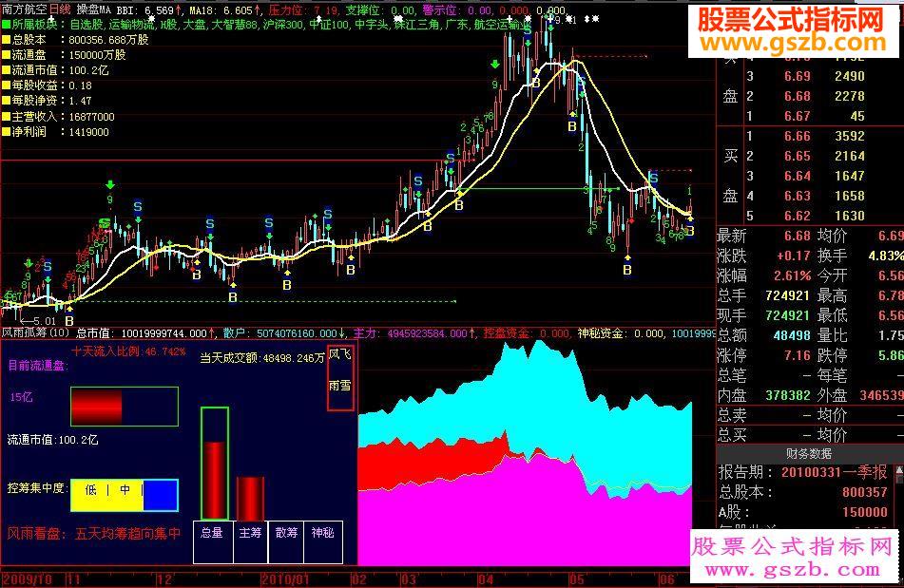The image size is (904, 588).
Task: Click 报告期 20100331一季报 entry
Action: click(802, 472)
